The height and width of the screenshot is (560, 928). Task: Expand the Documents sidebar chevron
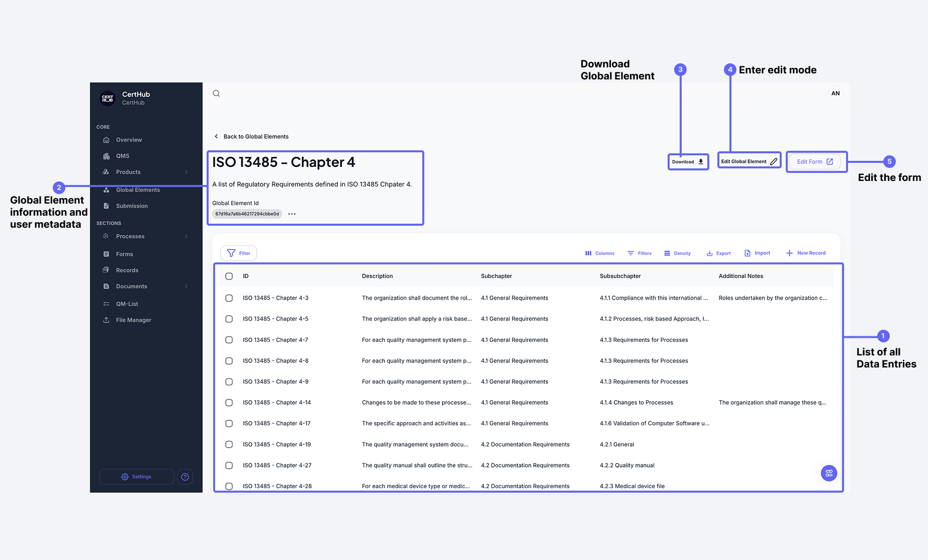[x=186, y=287]
